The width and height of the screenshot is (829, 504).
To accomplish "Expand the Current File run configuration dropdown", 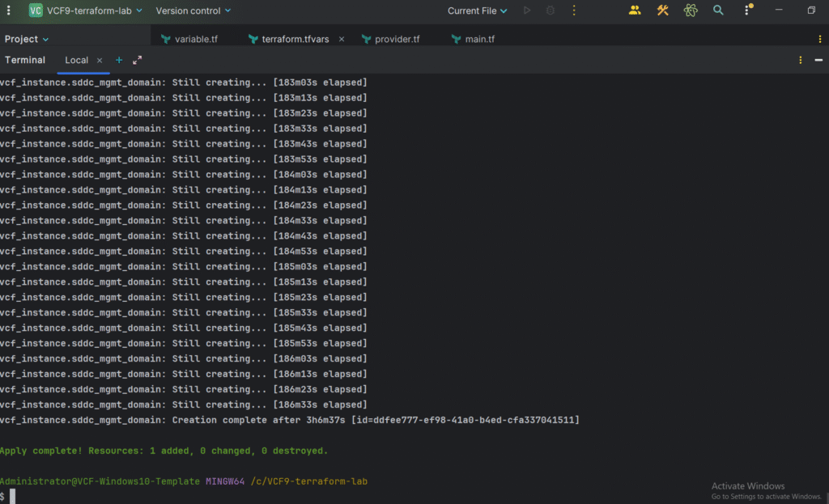I will click(478, 11).
